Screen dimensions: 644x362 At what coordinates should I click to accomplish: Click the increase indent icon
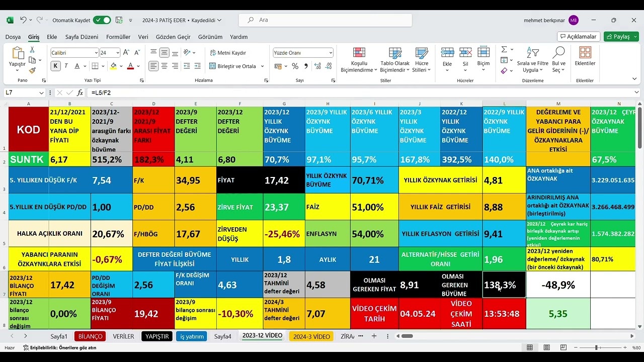[197, 66]
